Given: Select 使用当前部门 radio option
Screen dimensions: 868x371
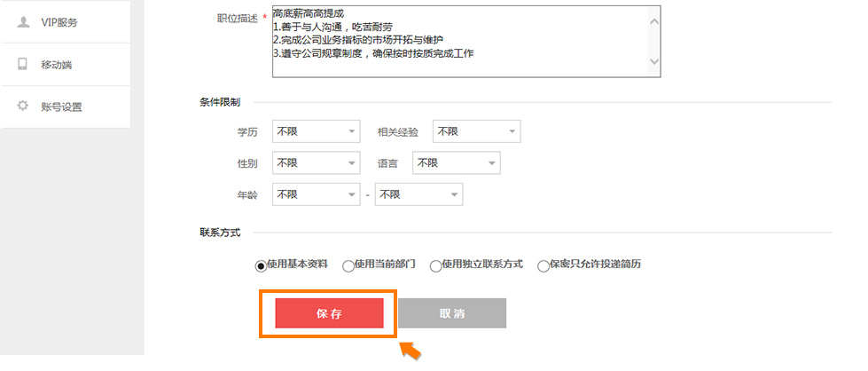Looking at the screenshot, I should point(348,266).
